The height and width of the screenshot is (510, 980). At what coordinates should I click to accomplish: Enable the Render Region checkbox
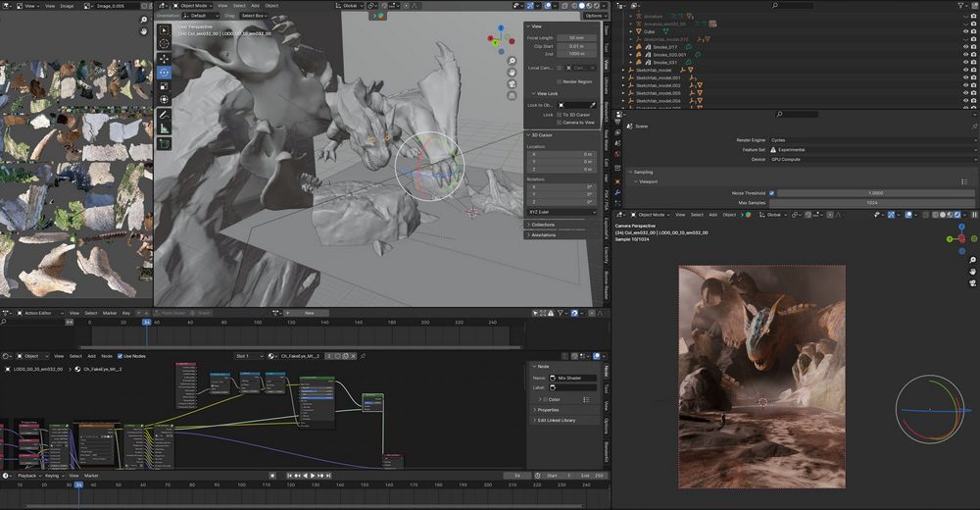click(558, 81)
